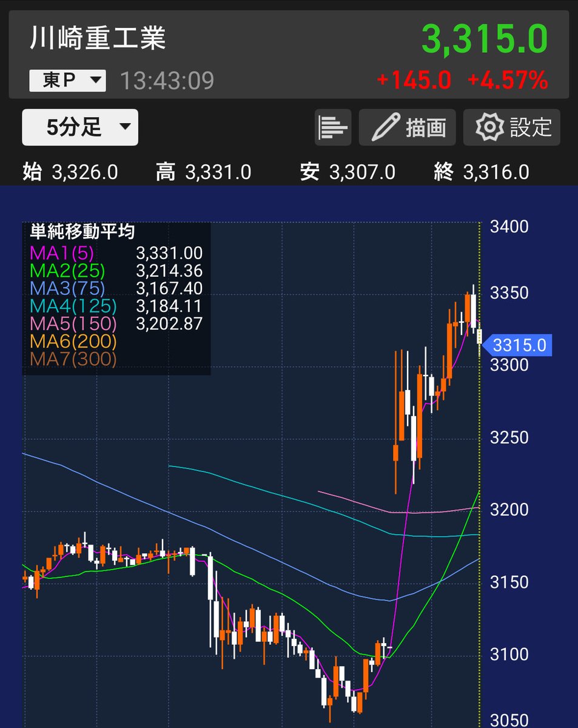Click the 3150 axis label
This screenshot has height=728, width=578.
(x=509, y=582)
